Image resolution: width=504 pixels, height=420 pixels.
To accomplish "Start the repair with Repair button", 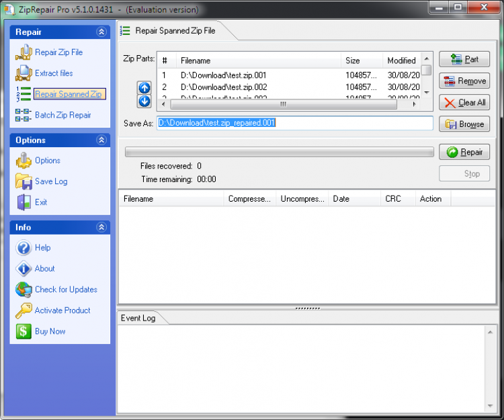I will point(464,152).
